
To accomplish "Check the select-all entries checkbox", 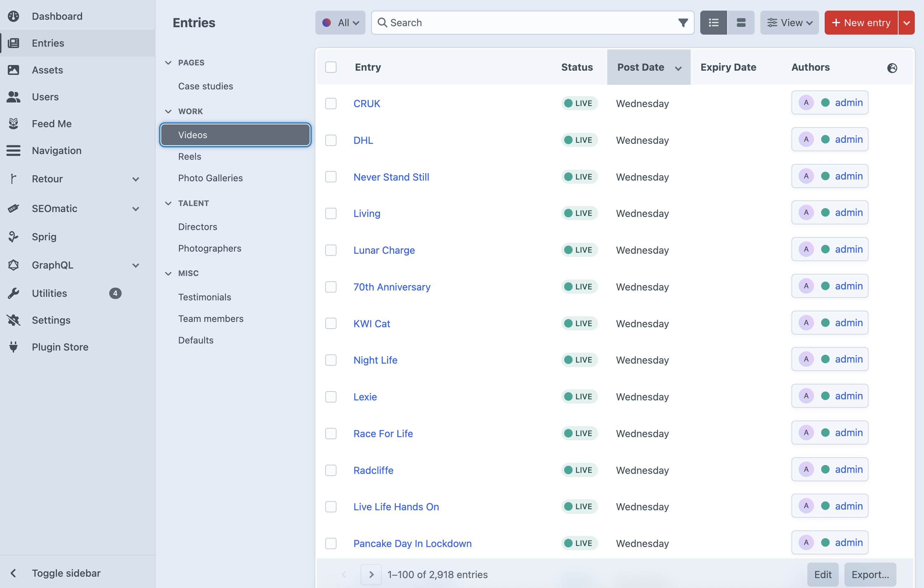I will [x=331, y=67].
